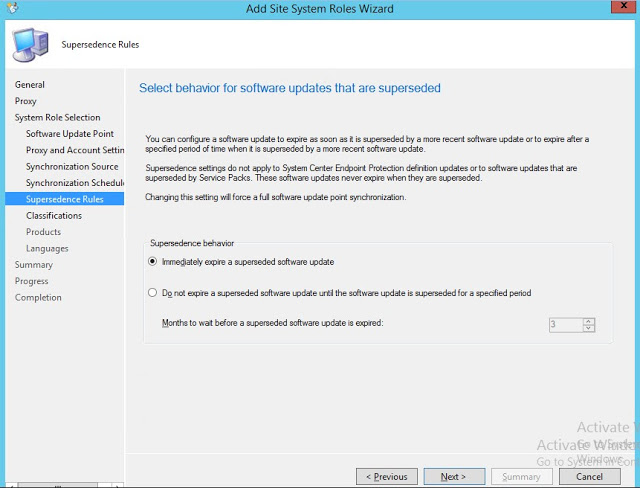Viewport: 640px width, 488px height.
Task: Open Software Update Point step
Action: tap(70, 134)
